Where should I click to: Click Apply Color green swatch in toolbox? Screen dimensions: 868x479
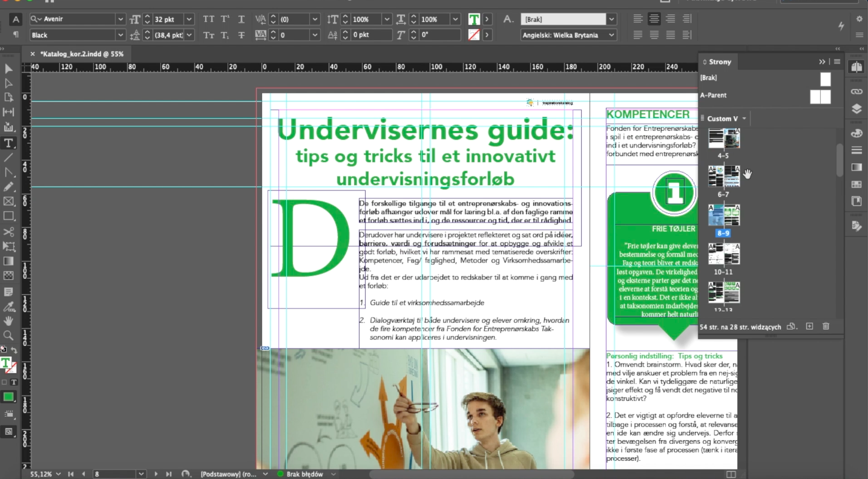(x=8, y=397)
